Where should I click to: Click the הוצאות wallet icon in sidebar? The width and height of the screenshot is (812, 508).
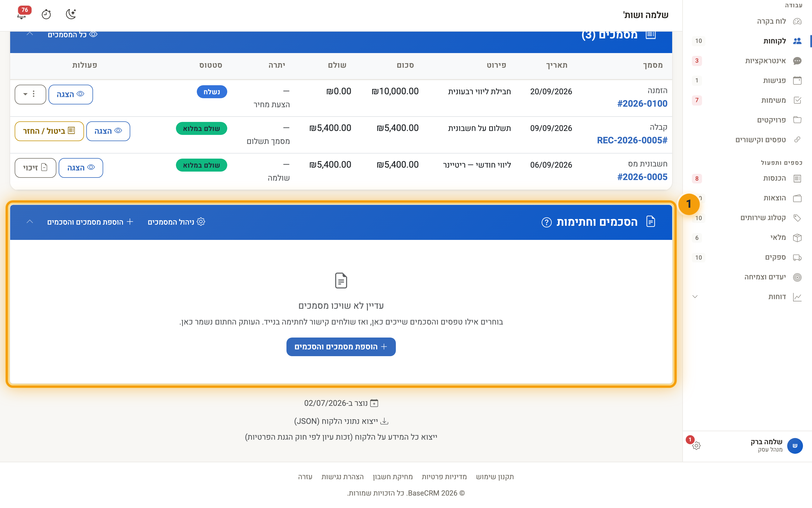click(797, 198)
